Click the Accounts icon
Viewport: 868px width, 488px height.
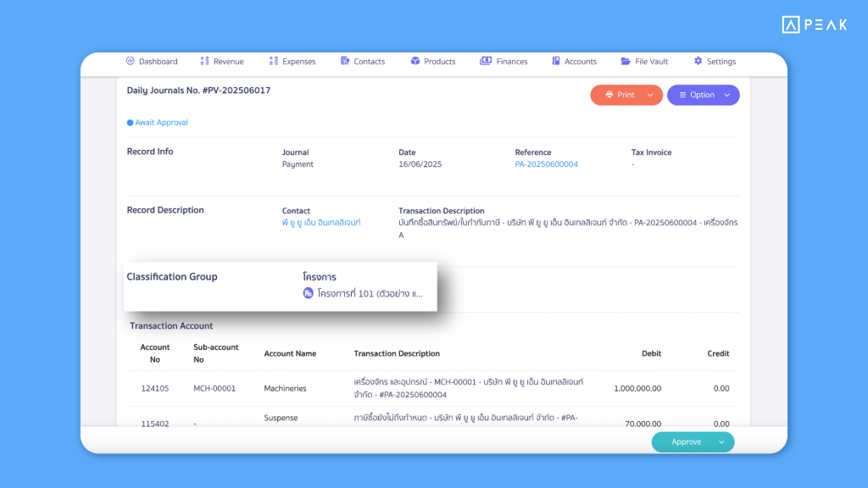pos(557,60)
